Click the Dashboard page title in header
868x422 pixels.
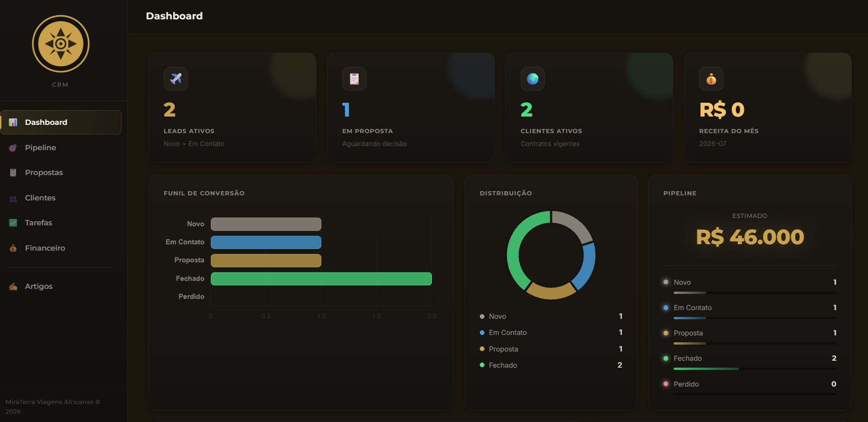(174, 16)
